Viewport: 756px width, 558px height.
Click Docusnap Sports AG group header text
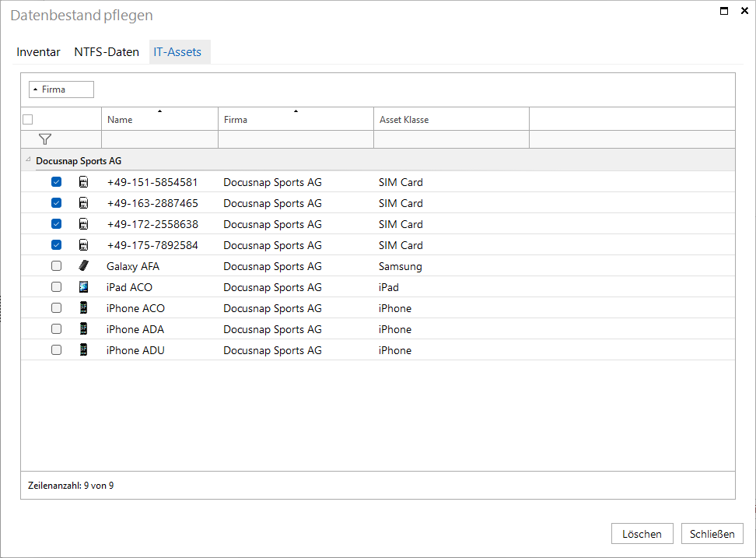(79, 161)
